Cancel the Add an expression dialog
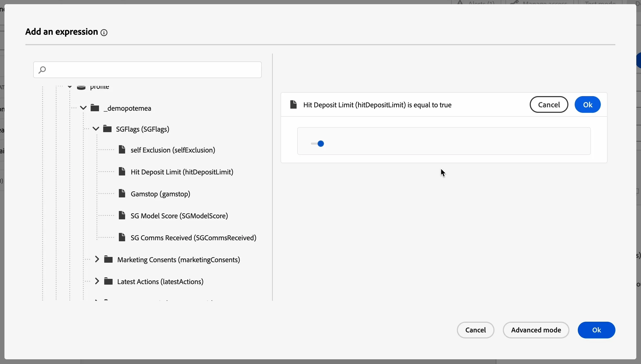Viewport: 641px width, 364px height. 475,330
